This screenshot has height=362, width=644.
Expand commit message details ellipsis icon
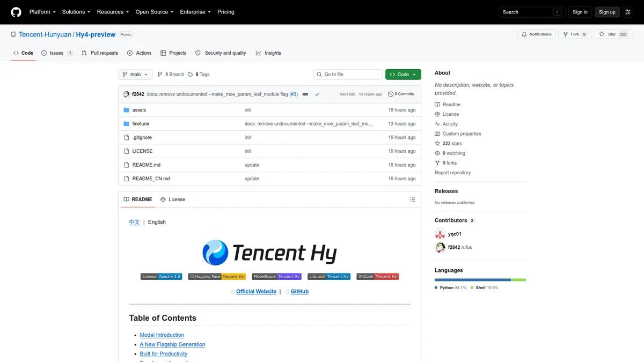[x=305, y=94]
